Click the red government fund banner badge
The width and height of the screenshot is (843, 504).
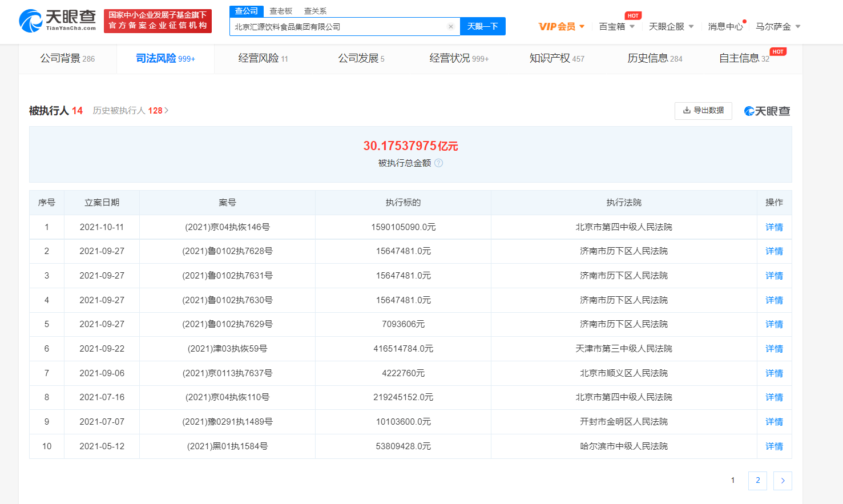158,21
